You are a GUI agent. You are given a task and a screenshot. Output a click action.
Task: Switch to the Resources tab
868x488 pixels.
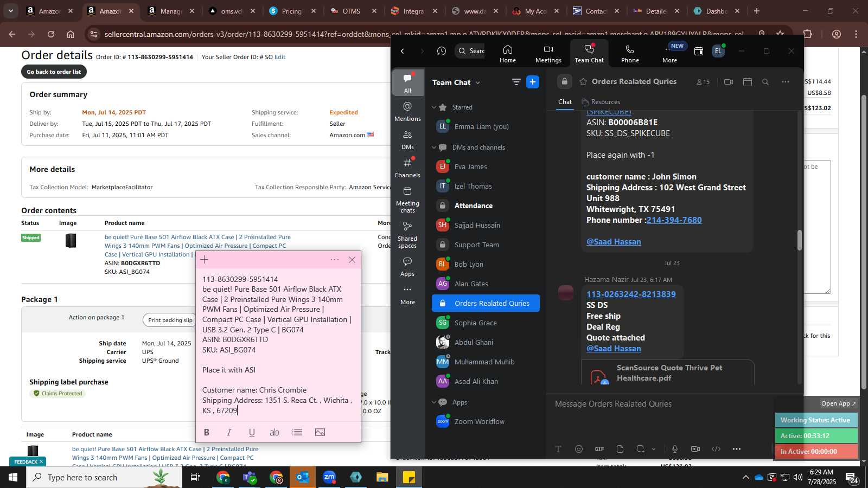(601, 102)
